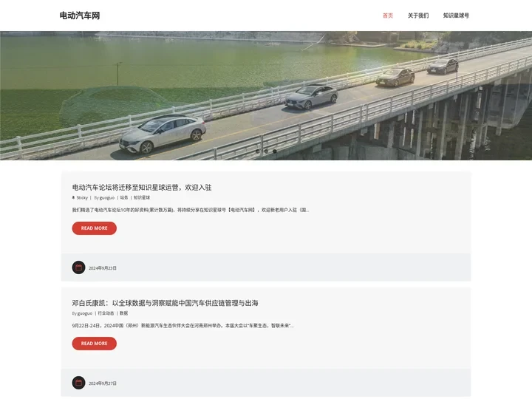The image size is (532, 399).
Task: Select the second slider pagination dot
Action: [266, 151]
